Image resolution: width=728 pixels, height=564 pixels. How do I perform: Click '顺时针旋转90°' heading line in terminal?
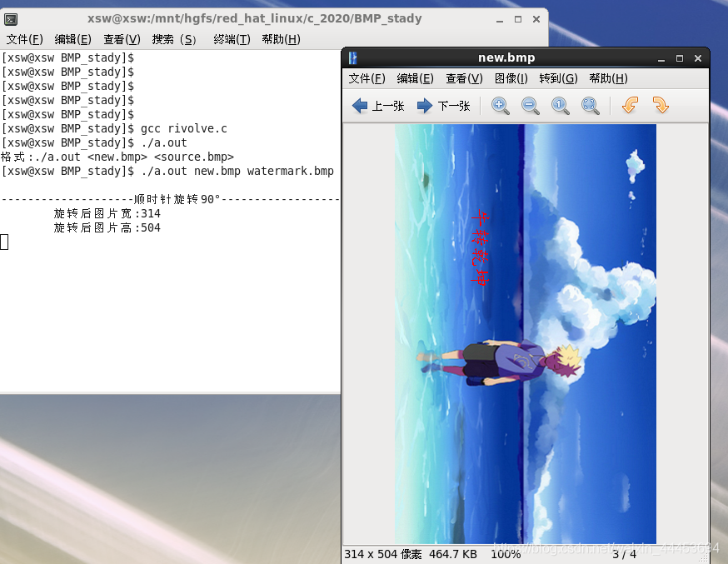(177, 200)
